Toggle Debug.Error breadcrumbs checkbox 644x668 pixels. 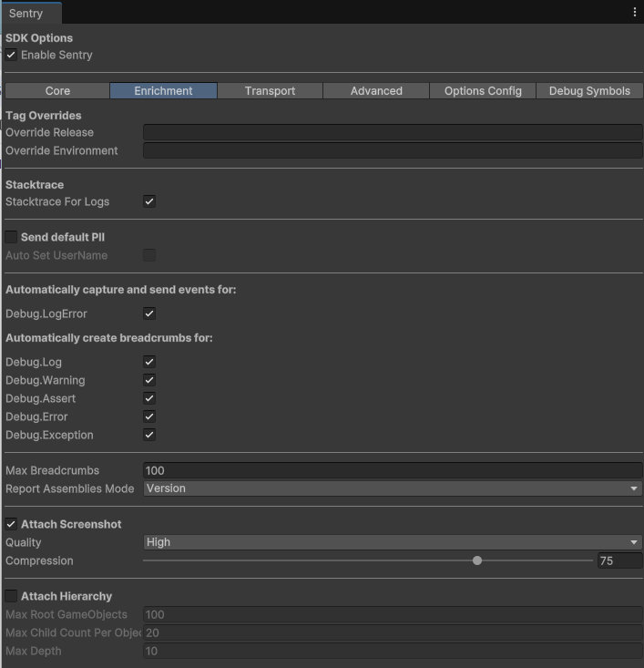pos(149,416)
